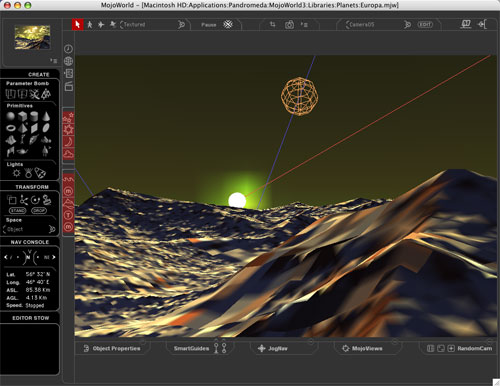Toggle the plus view layout icon
Image resolution: width=500 pixels, height=386 pixels.
pyautogui.click(x=451, y=348)
